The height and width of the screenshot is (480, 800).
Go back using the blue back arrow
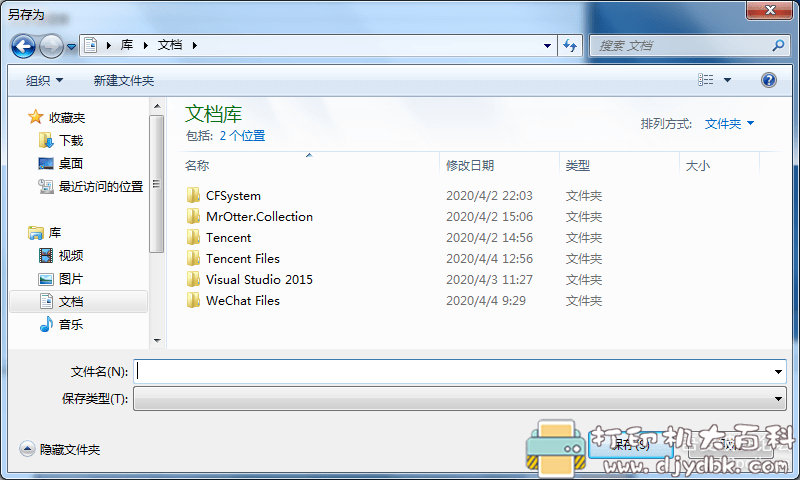coord(23,46)
